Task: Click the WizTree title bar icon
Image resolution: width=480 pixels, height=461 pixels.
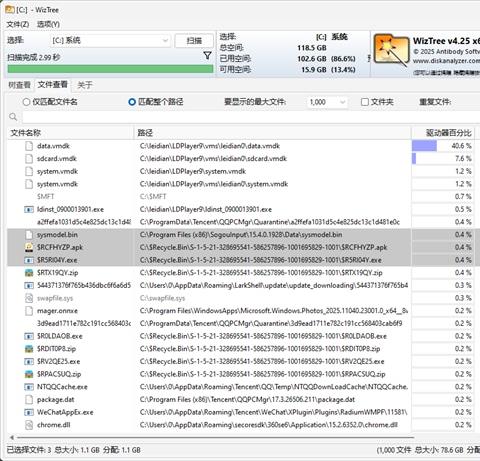Action: 9,10
